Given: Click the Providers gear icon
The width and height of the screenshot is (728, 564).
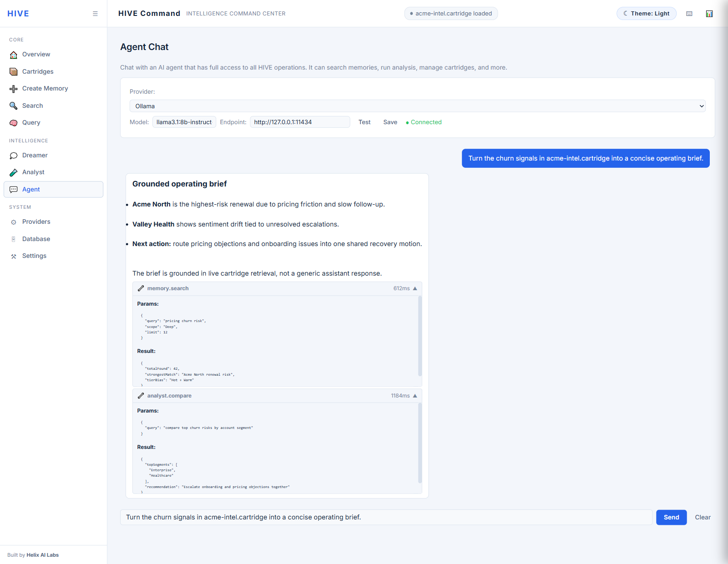Looking at the screenshot, I should tap(14, 222).
